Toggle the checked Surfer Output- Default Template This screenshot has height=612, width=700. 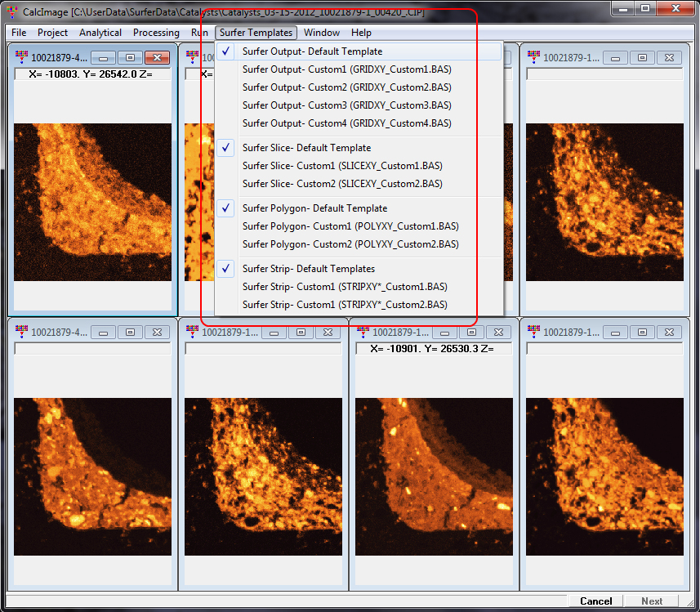[312, 51]
